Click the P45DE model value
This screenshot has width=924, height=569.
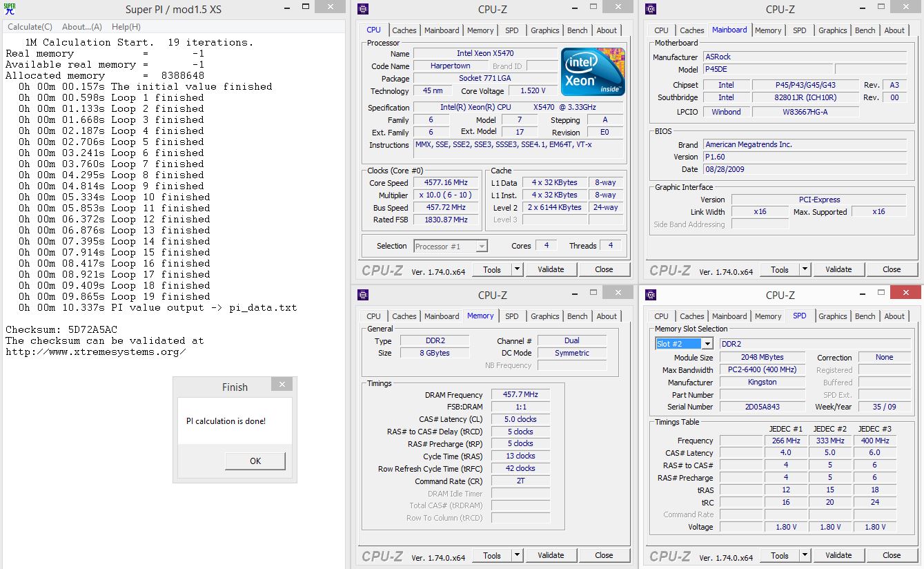click(x=768, y=69)
